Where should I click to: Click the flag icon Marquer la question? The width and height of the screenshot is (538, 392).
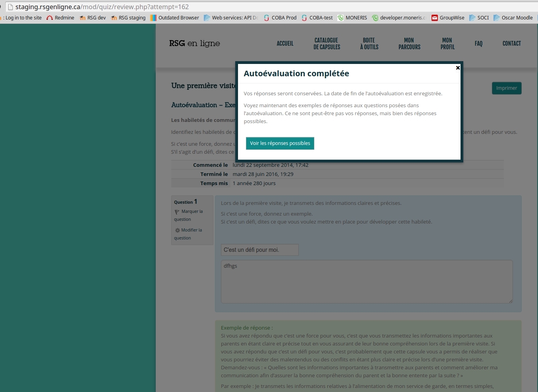[177, 212]
